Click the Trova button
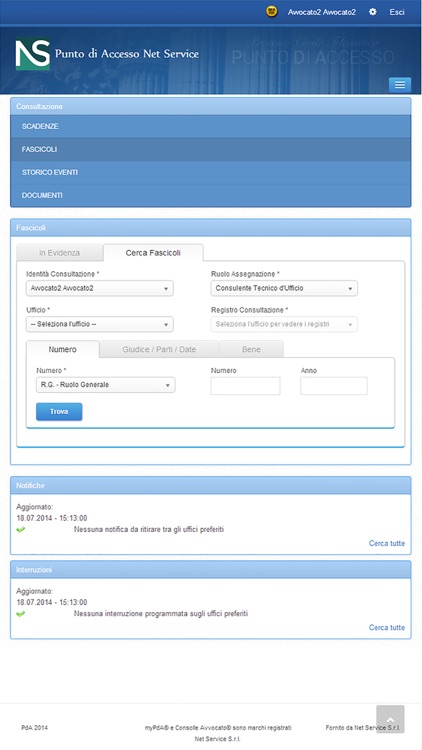422x750 pixels. 59,412
